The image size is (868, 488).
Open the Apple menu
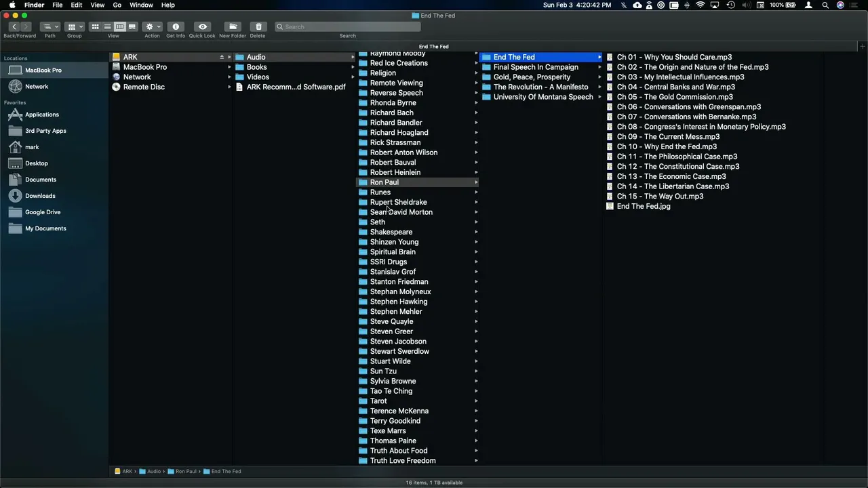12,5
